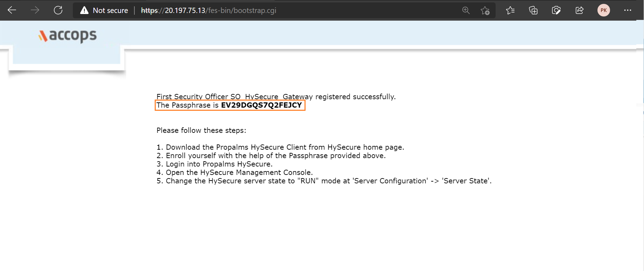Click the accops logo
Image resolution: width=644 pixels, height=271 pixels.
pos(68,36)
